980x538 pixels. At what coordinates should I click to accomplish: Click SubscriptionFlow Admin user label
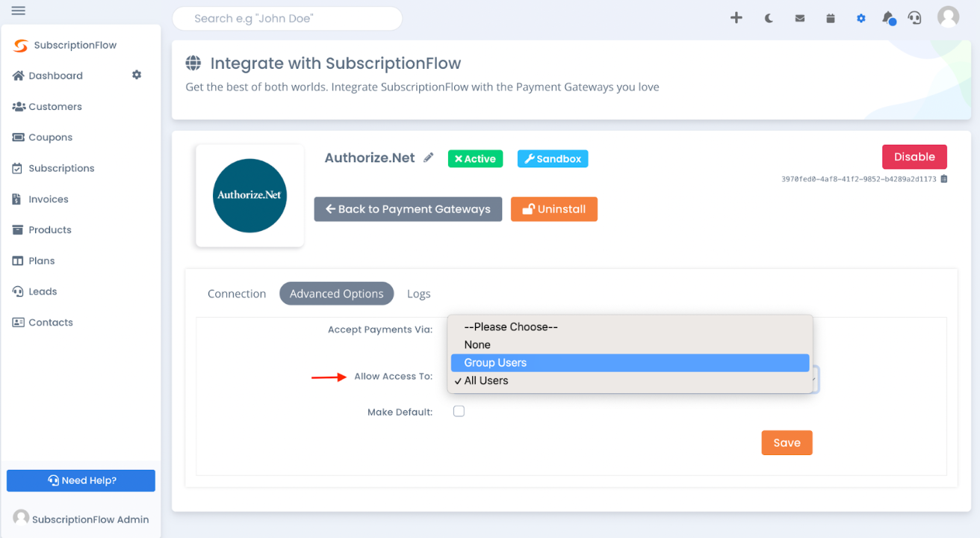point(90,519)
